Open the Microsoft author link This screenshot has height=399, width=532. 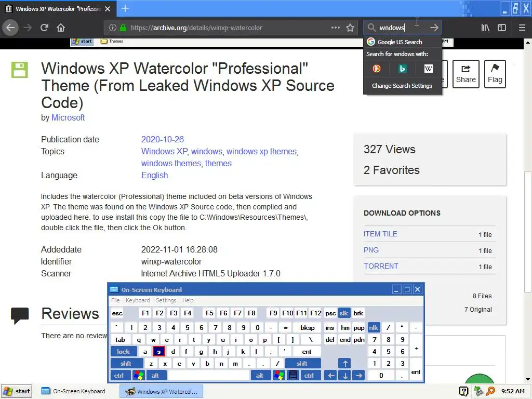(x=68, y=118)
